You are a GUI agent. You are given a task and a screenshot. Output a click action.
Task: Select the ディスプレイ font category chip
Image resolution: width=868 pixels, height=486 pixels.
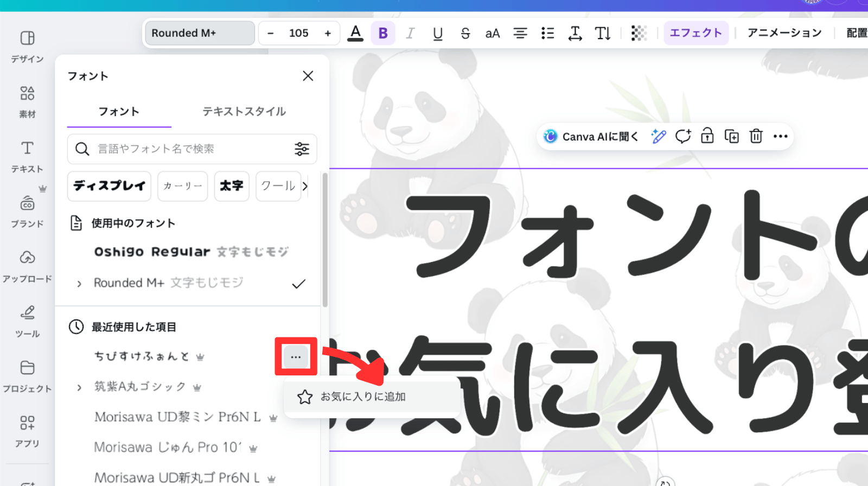click(x=109, y=186)
